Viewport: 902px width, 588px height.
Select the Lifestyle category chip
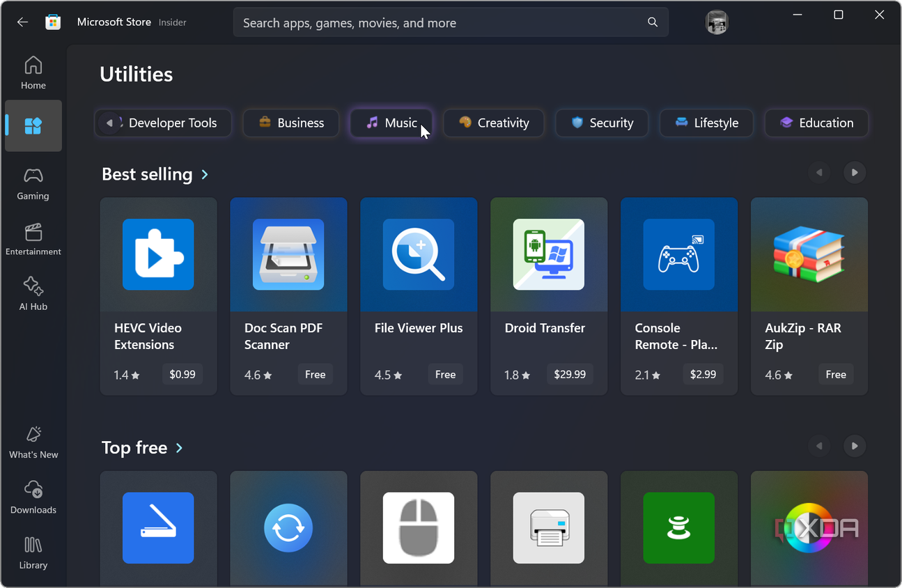coord(706,123)
